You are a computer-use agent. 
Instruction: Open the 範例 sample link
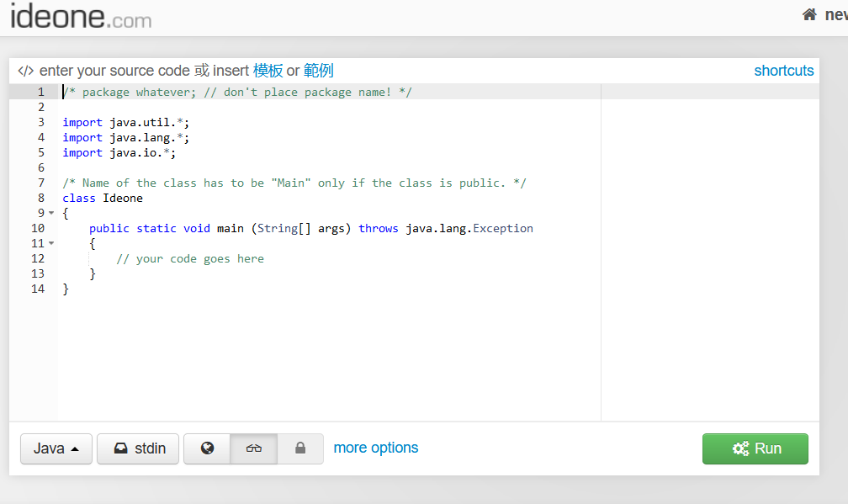pos(319,71)
